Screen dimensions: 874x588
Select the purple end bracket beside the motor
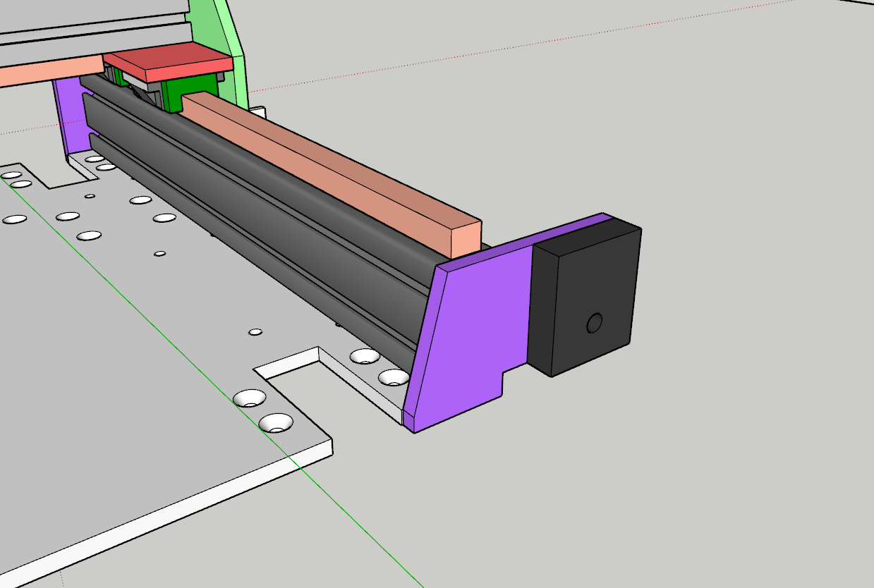(473, 331)
